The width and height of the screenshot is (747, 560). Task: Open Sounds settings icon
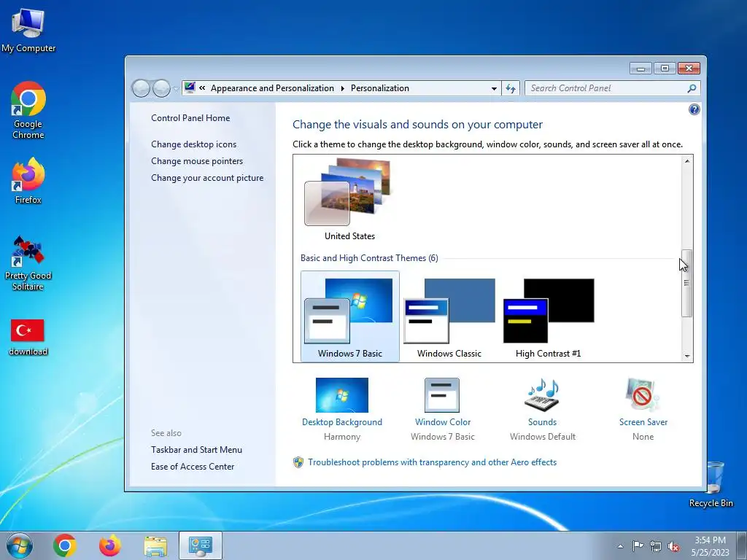(542, 395)
